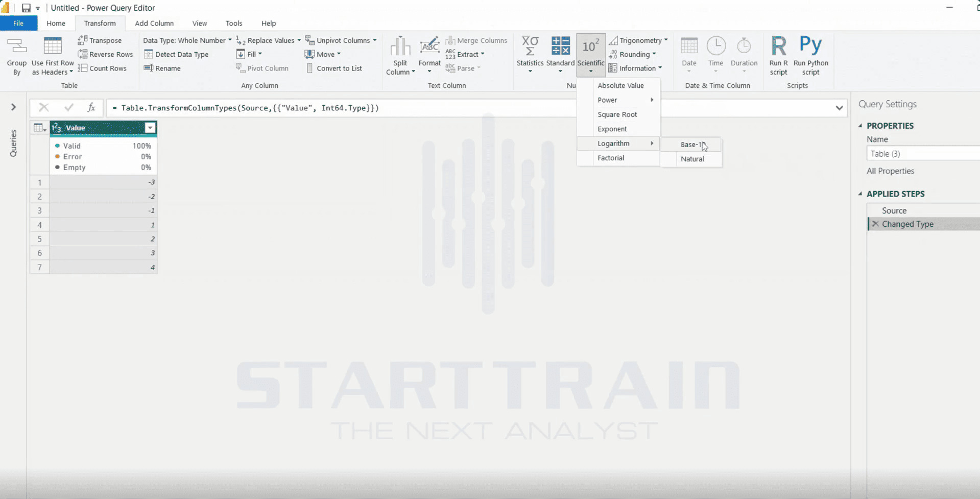Click the query Name field
Image resolution: width=980 pixels, height=499 pixels.
923,154
